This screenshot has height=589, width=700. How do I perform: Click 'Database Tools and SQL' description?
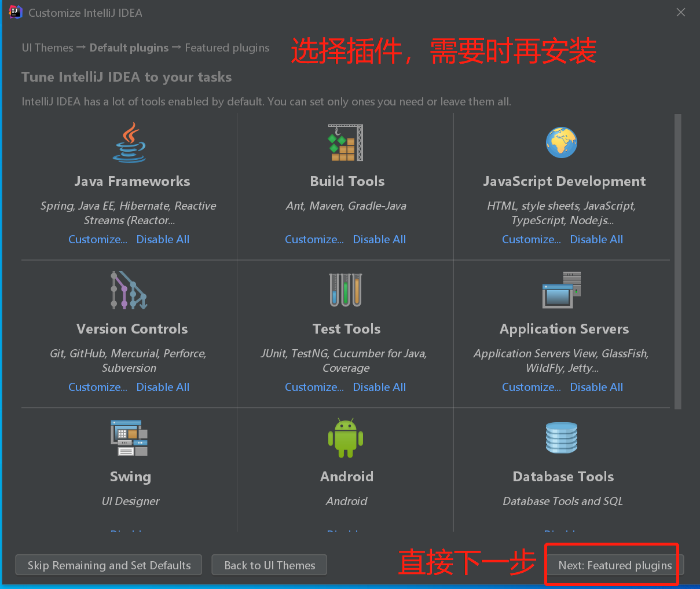[563, 501]
